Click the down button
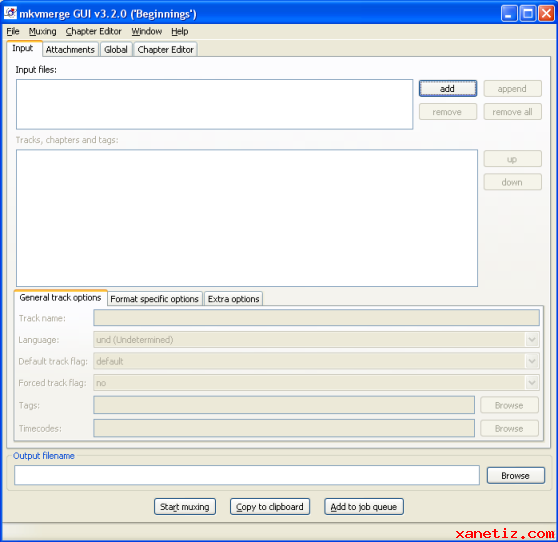Viewport: 558px width, 542px height. click(512, 182)
